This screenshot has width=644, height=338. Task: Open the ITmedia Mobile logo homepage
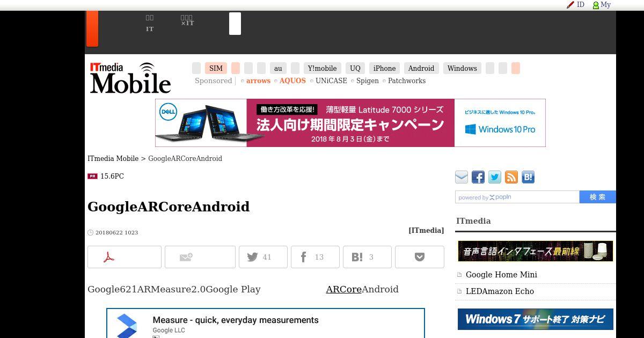pos(130,78)
